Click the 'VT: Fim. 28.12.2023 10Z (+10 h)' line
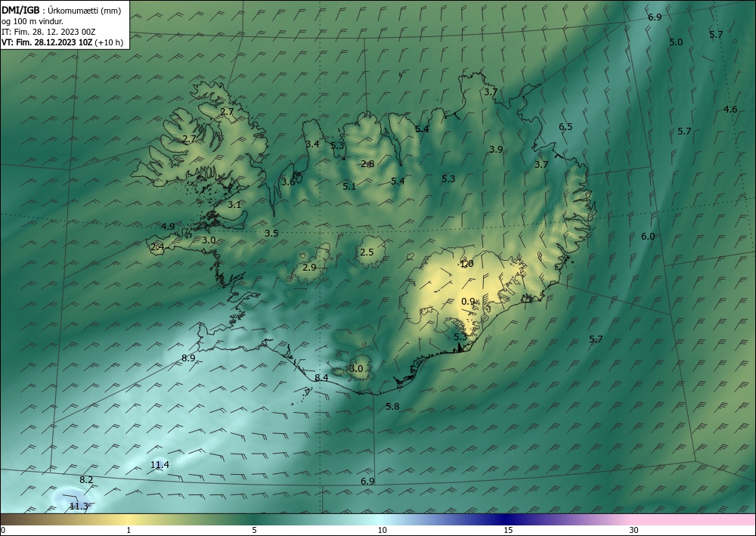The image size is (756, 536). pos(62,42)
